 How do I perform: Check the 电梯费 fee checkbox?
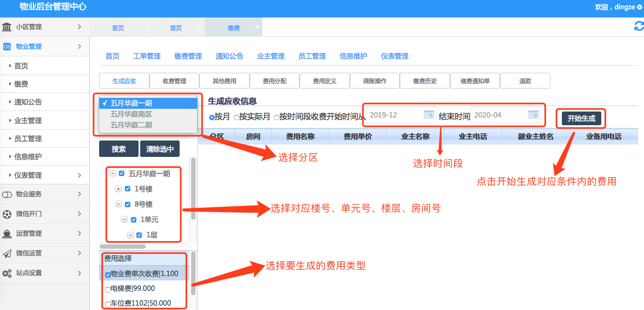107,290
